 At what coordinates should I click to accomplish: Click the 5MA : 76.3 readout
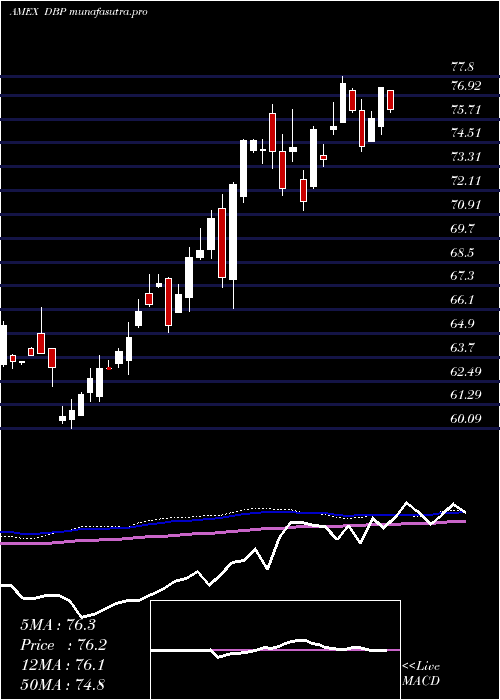58,625
